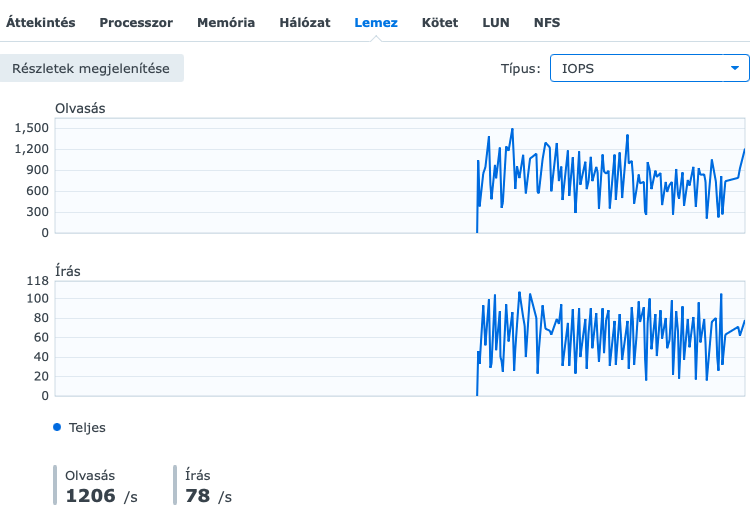Switch to the Áttekintés tab
The image size is (756, 517).
point(40,23)
